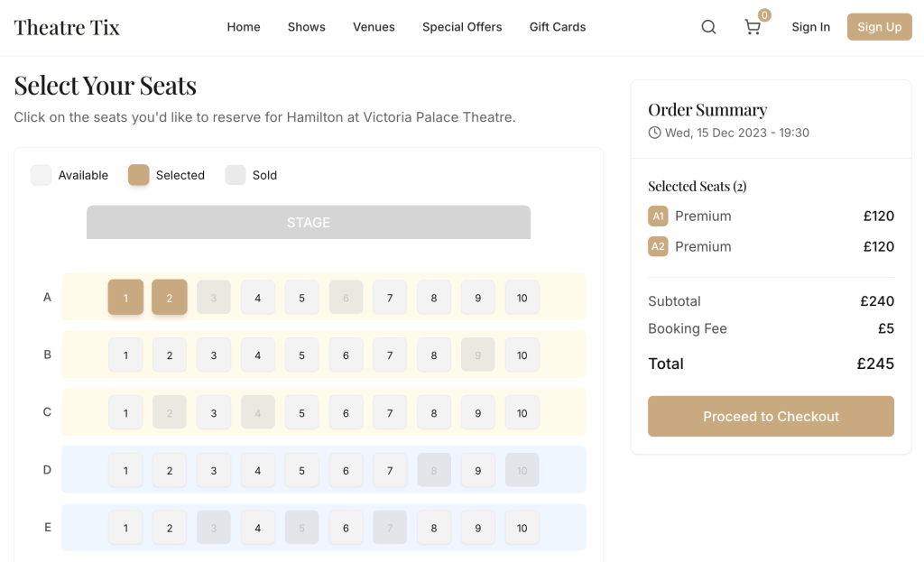Click the A2 seat badge in Order Summary
The image size is (924, 562).
click(x=658, y=246)
